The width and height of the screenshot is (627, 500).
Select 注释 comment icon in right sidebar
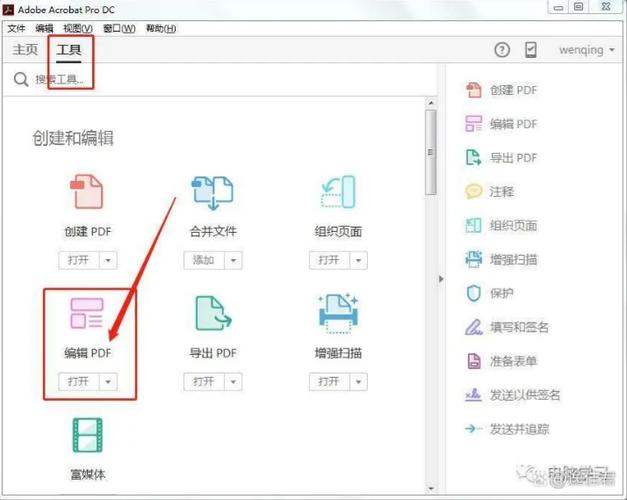point(474,192)
